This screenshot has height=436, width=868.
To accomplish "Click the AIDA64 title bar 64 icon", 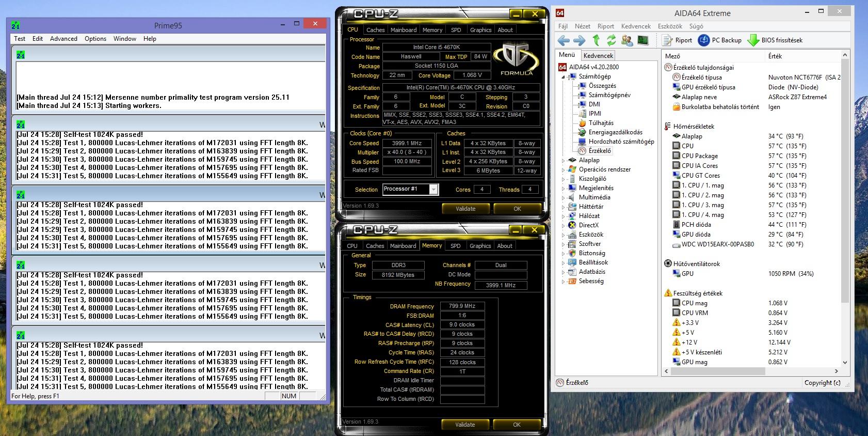I will pos(560,13).
